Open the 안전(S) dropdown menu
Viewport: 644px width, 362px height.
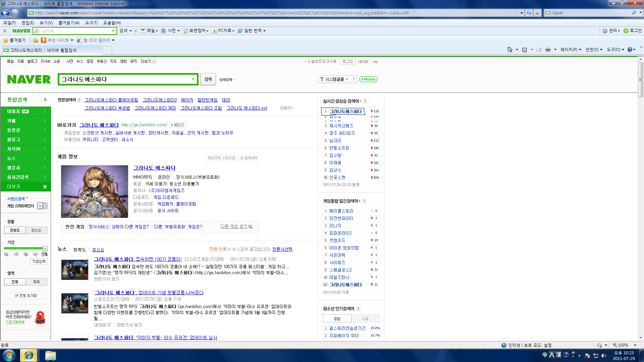pos(594,50)
